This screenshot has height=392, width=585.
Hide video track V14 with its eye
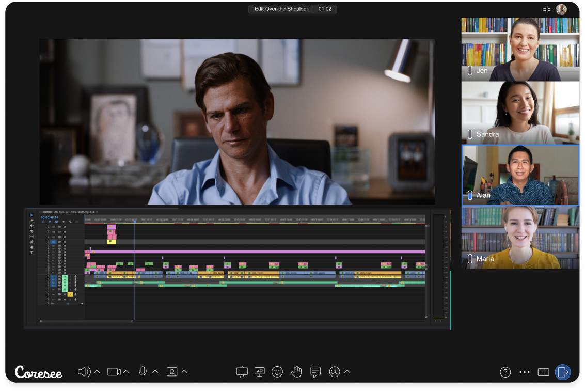coord(65,227)
